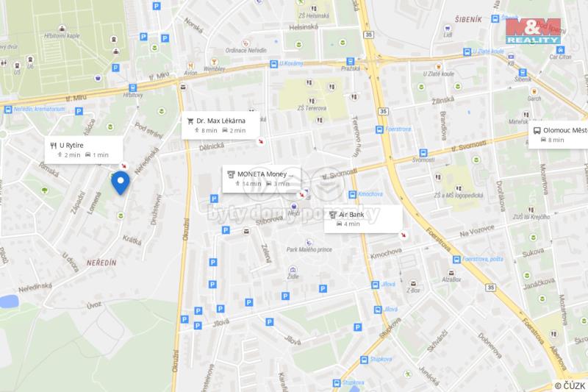Click the blue property location pin

(121, 182)
